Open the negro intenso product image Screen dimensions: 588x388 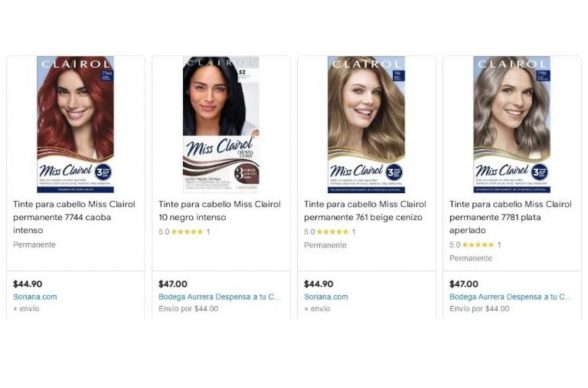pos(221,124)
